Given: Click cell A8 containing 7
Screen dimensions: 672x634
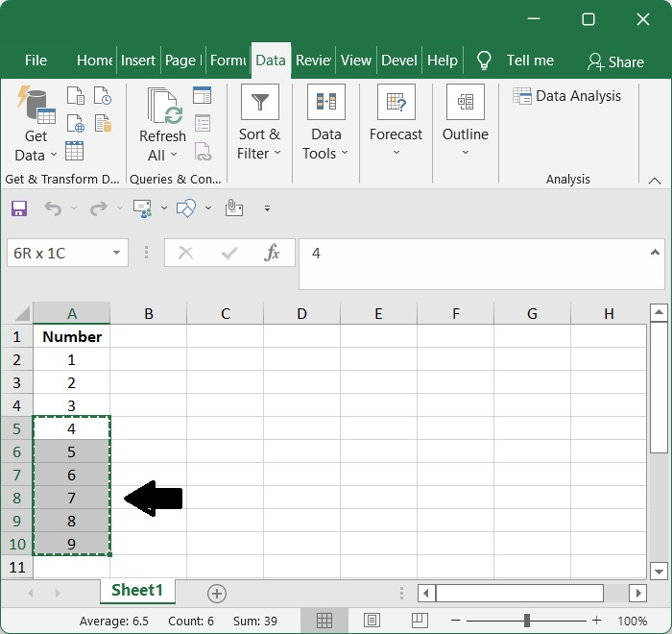Looking at the screenshot, I should coord(72,498).
